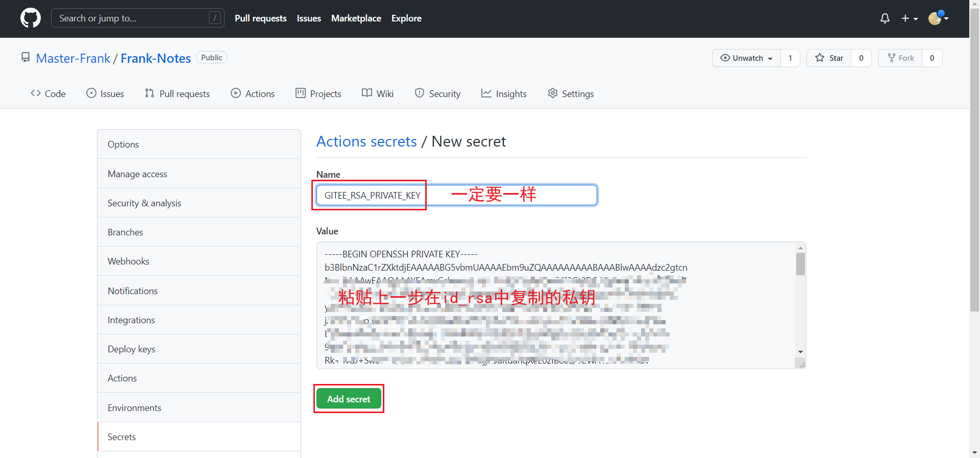This screenshot has height=458, width=980.
Task: Open Marketplace in top navigation
Action: (x=356, y=18)
